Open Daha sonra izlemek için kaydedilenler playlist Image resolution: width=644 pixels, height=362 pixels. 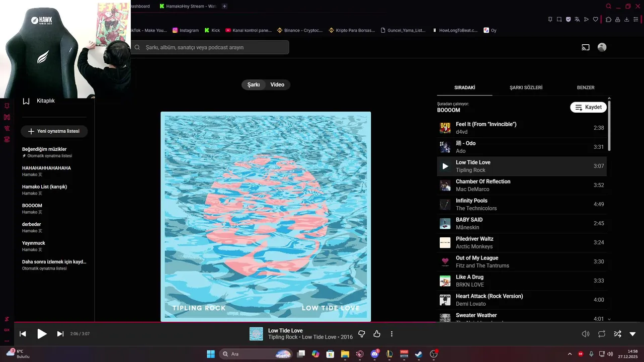tap(54, 265)
